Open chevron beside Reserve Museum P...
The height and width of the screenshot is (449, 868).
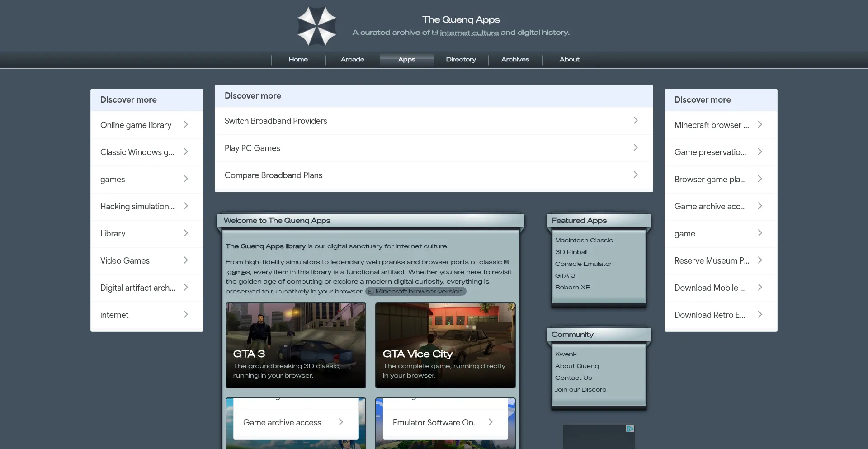[760, 260]
